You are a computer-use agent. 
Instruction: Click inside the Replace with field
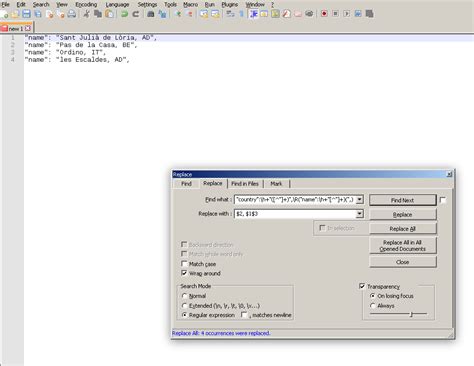[x=295, y=214]
